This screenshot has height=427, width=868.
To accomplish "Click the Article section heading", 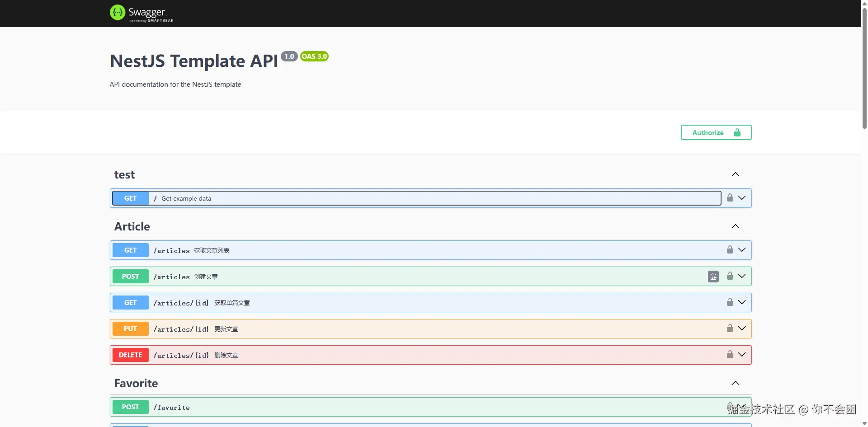I will pyautogui.click(x=132, y=226).
